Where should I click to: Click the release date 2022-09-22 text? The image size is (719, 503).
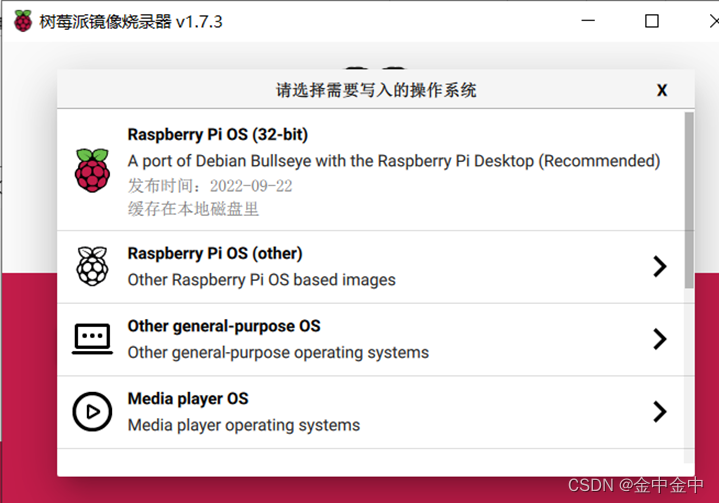pos(210,186)
